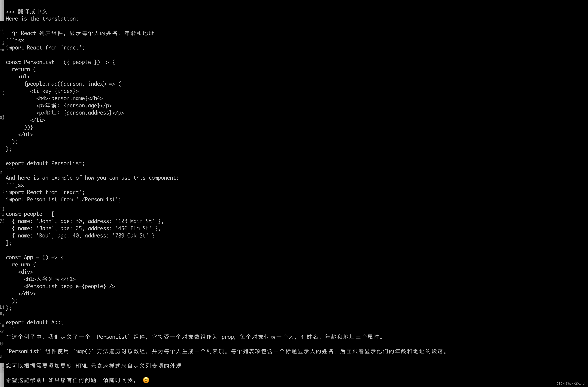The height and width of the screenshot is (387, 588).
Task: Click the smiling face emoji at end
Action: click(x=146, y=380)
